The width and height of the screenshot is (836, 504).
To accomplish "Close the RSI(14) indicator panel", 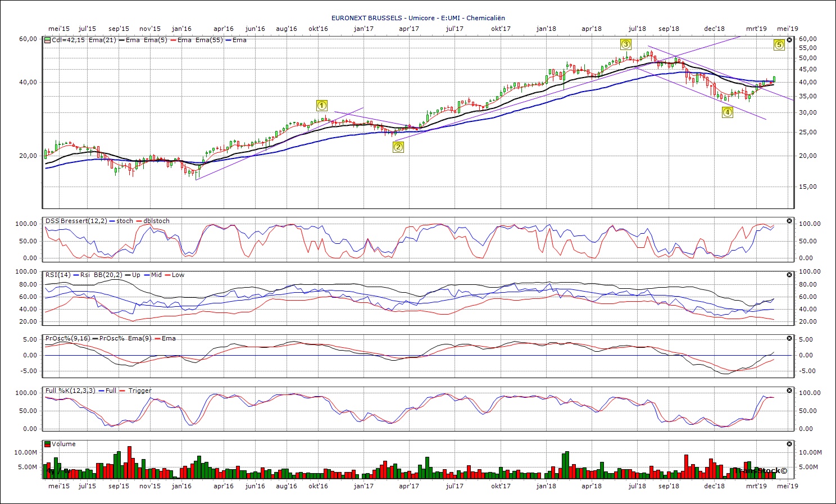I will coord(789,275).
